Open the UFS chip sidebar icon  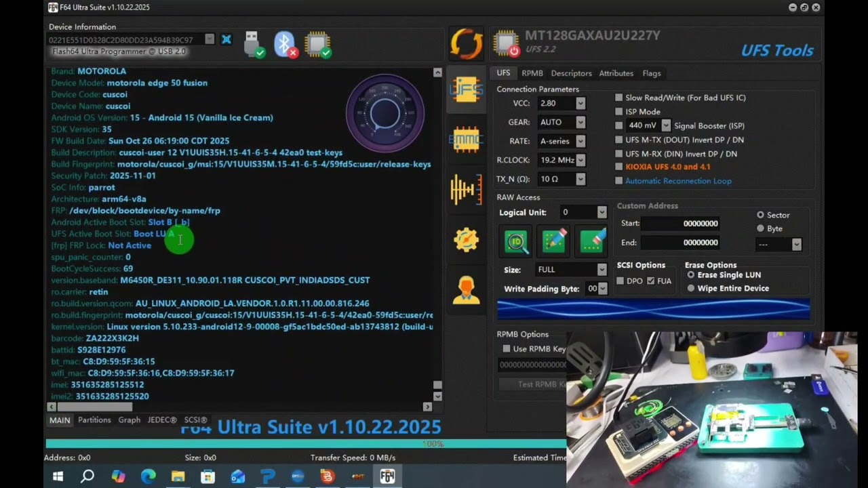[467, 90]
